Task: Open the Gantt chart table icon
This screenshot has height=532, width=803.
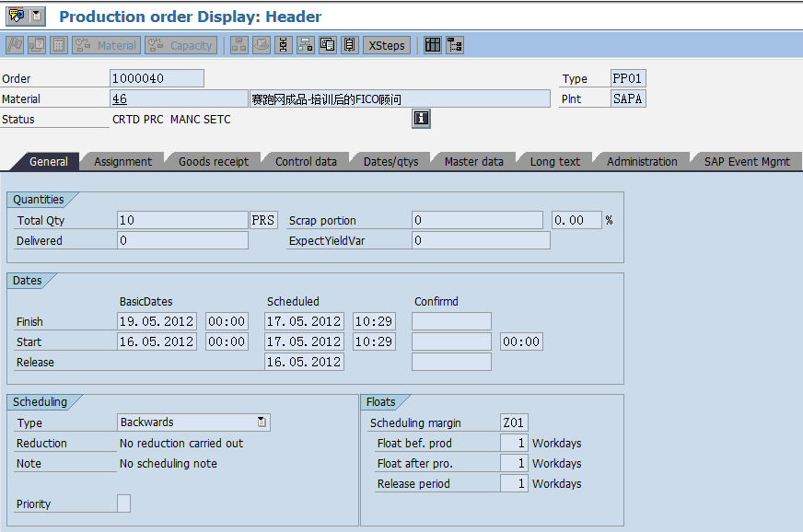Action: (x=433, y=45)
